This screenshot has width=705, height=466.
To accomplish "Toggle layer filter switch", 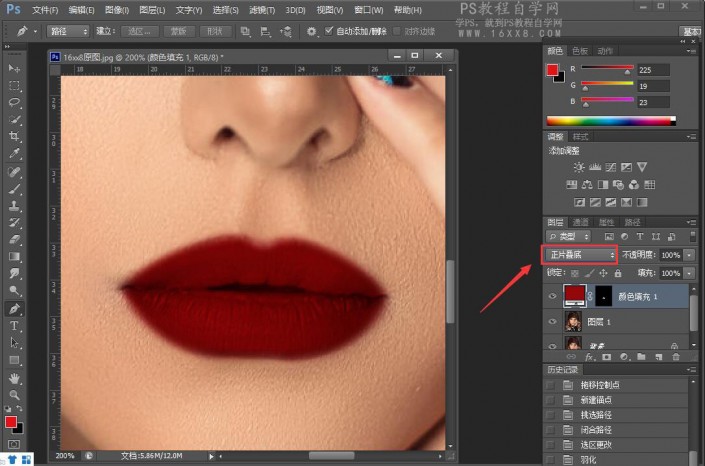I will tap(692, 236).
